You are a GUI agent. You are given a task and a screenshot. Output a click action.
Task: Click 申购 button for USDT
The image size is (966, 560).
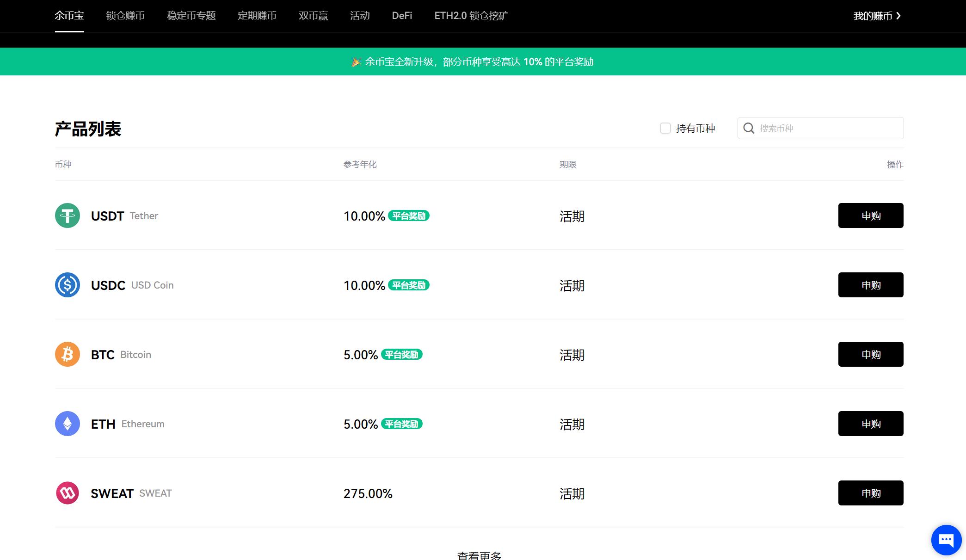point(870,215)
